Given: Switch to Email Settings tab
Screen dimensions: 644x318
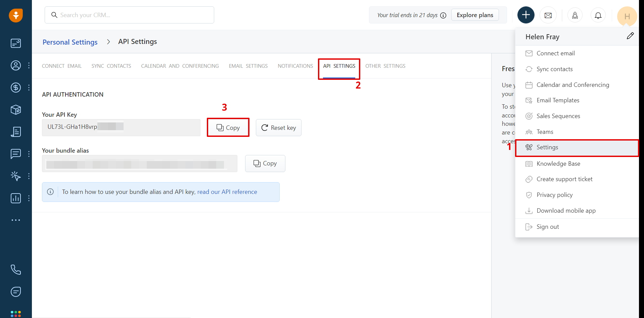Looking at the screenshot, I should click(x=248, y=66).
